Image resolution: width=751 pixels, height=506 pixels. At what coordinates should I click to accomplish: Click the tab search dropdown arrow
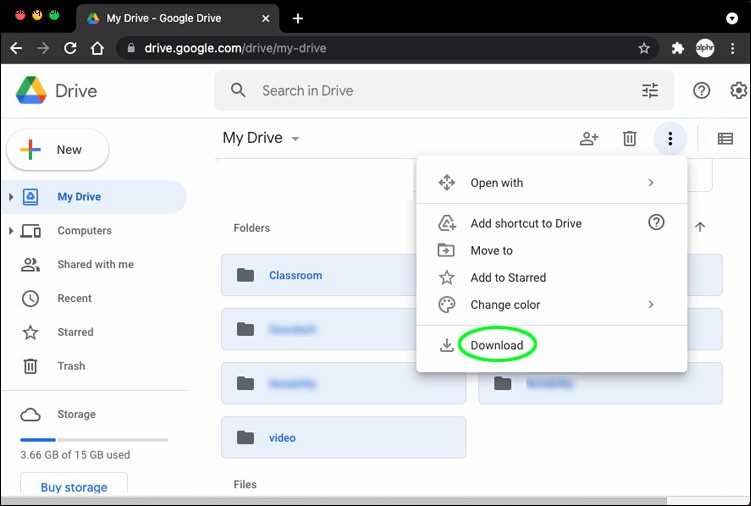click(731, 18)
